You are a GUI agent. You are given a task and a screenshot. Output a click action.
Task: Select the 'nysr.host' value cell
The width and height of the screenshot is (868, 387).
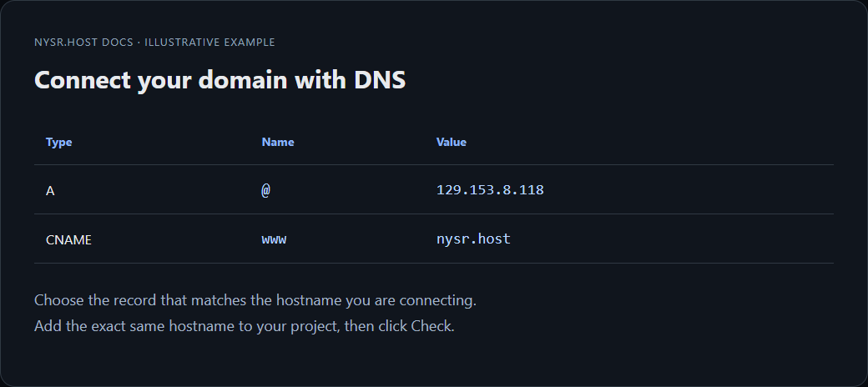473,239
